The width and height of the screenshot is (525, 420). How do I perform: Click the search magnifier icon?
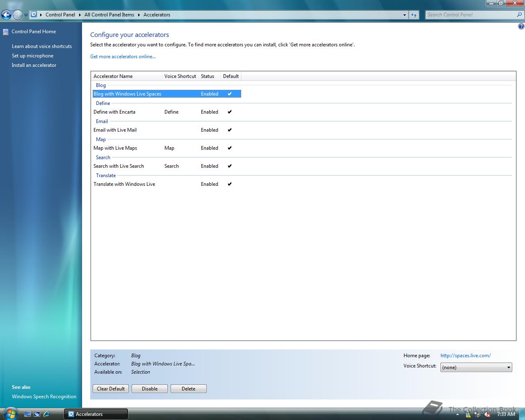tap(520, 15)
